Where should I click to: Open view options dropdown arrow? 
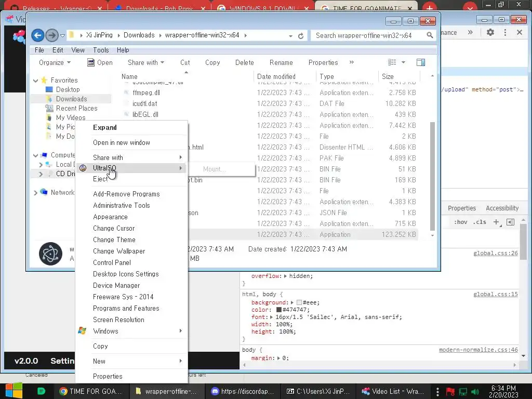(x=403, y=62)
